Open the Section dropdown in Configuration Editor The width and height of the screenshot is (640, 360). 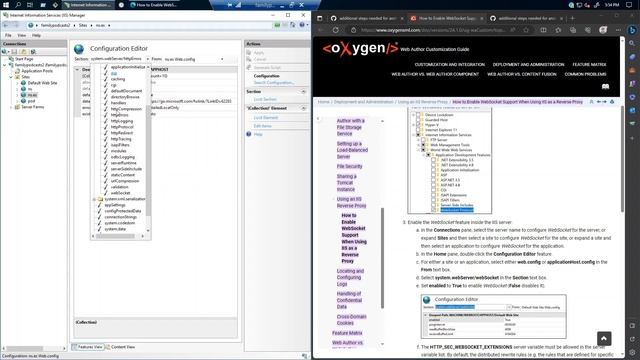tap(148, 59)
